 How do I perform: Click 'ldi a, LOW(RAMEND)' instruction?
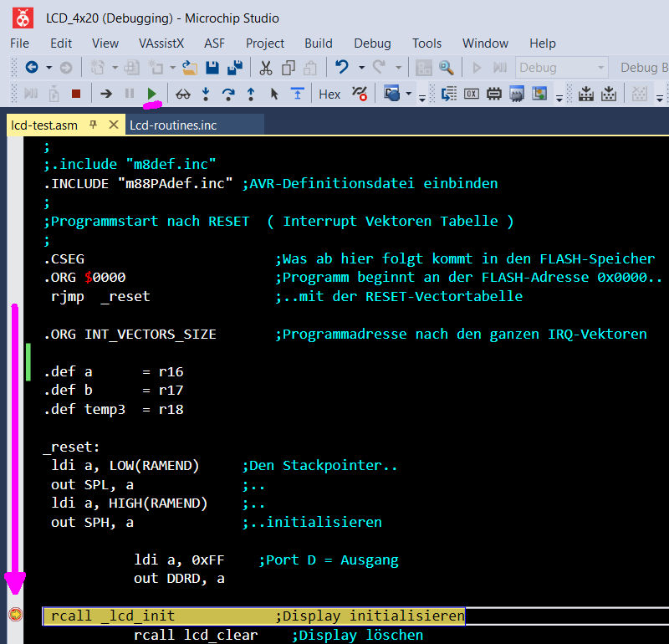pyautogui.click(x=125, y=466)
